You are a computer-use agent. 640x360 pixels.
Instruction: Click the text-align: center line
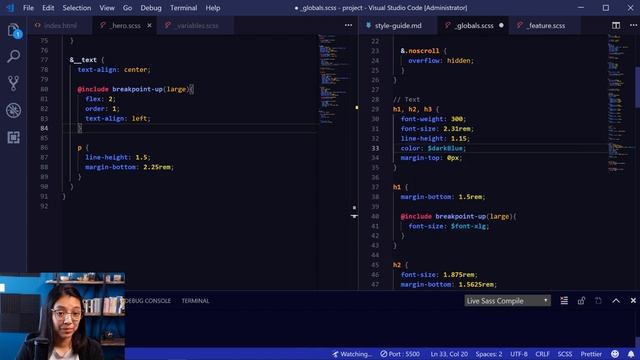[x=114, y=70]
